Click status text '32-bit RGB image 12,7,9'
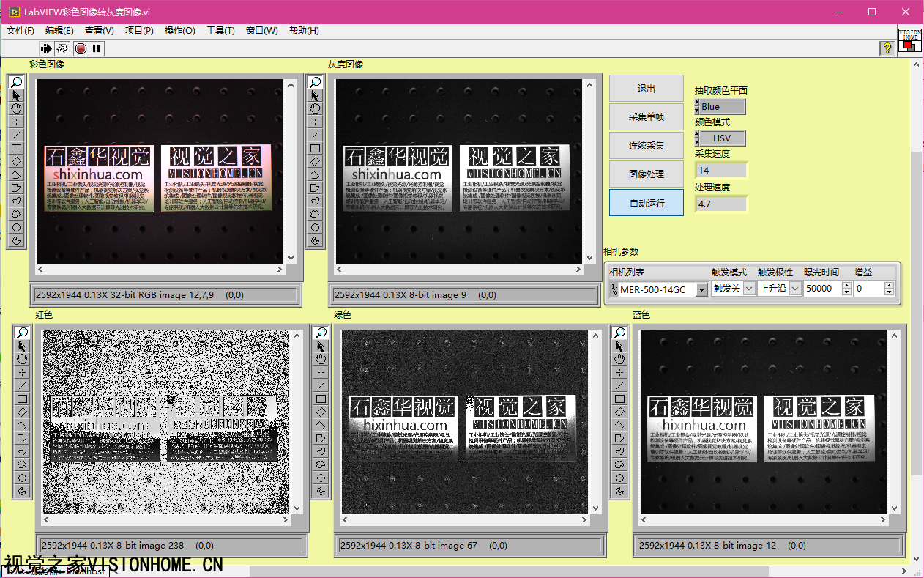 [161, 295]
